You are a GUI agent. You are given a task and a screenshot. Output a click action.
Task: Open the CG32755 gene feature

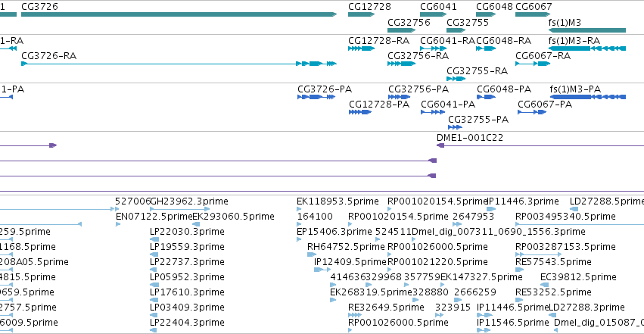tap(456, 30)
